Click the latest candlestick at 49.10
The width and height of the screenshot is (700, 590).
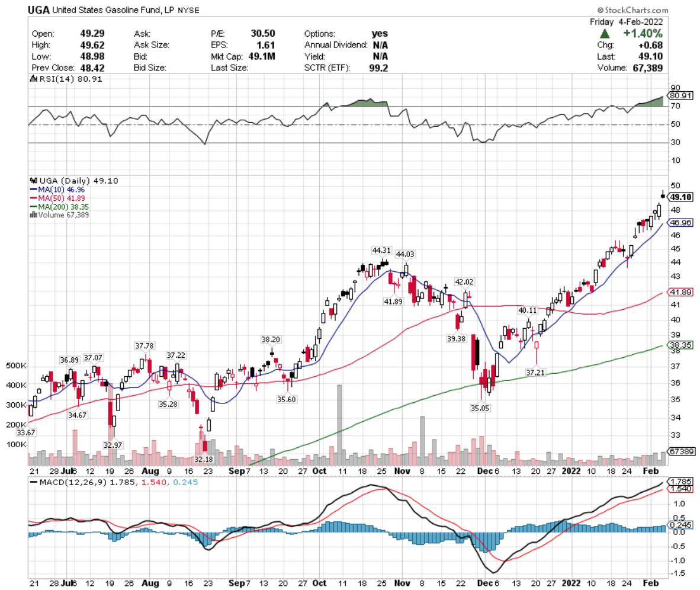(x=663, y=195)
